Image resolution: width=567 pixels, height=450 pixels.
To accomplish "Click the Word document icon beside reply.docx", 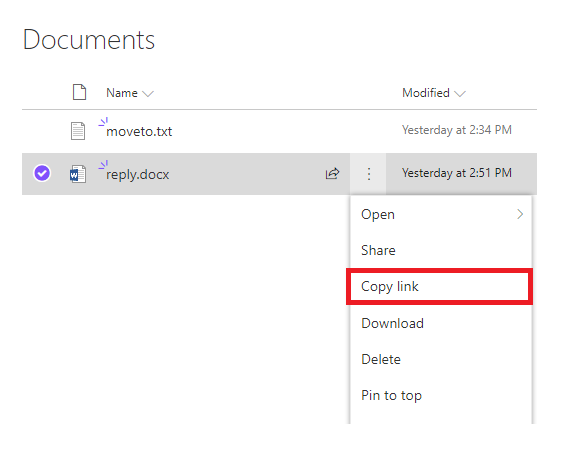I will tap(78, 174).
